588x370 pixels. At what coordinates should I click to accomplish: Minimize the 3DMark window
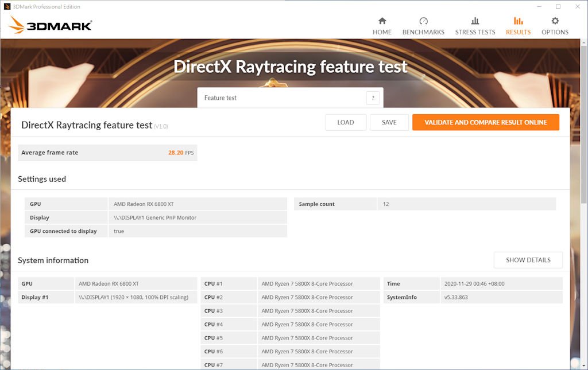pos(539,6)
